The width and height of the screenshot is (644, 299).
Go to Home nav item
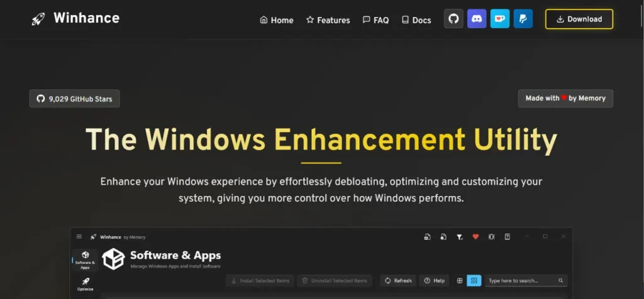[277, 20]
